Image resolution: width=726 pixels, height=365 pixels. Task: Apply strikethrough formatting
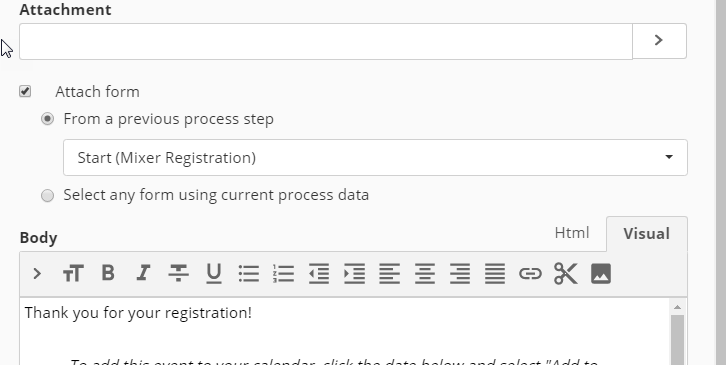tap(178, 273)
